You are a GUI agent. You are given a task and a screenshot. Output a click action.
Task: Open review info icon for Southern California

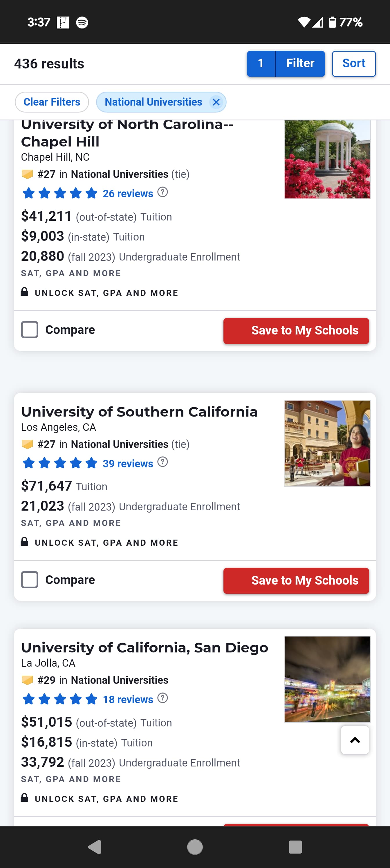pyautogui.click(x=162, y=462)
